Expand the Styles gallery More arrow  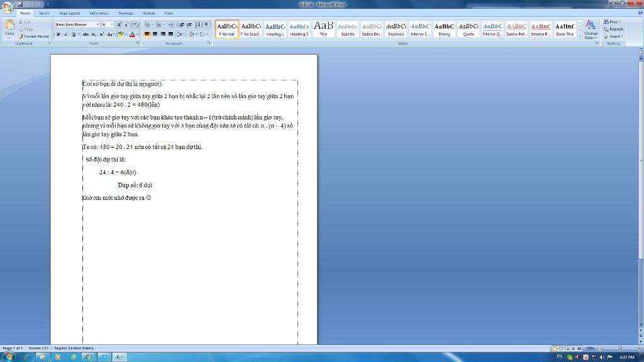580,36
